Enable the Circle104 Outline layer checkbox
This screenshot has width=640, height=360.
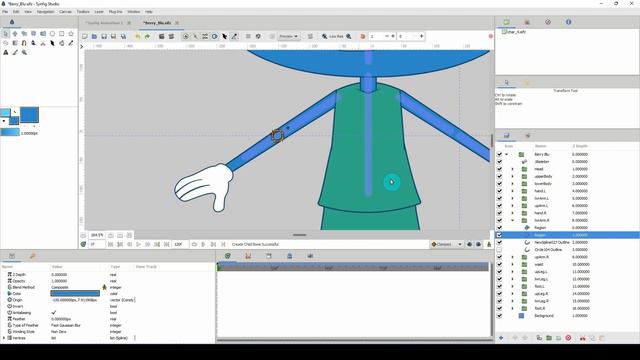tap(499, 249)
